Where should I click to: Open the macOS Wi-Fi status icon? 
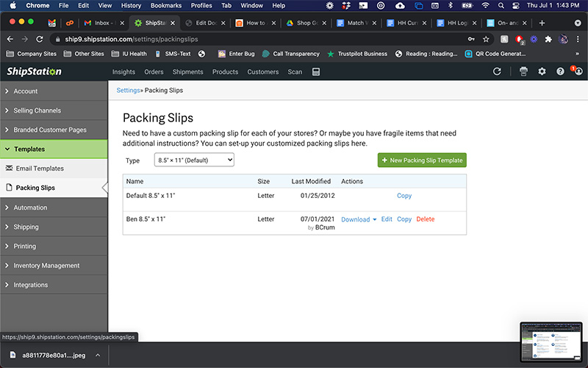click(486, 5)
